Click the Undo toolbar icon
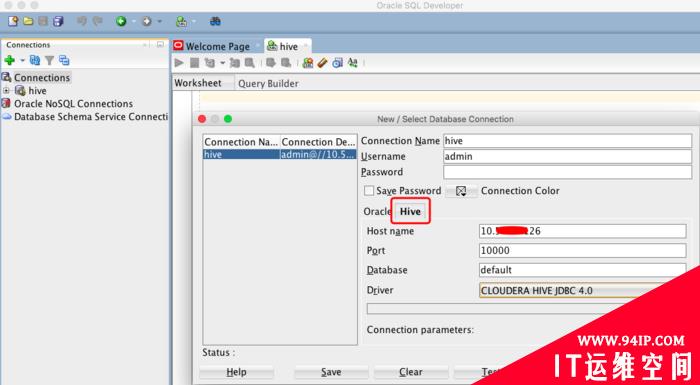This screenshot has width=700, height=385. 82,21
